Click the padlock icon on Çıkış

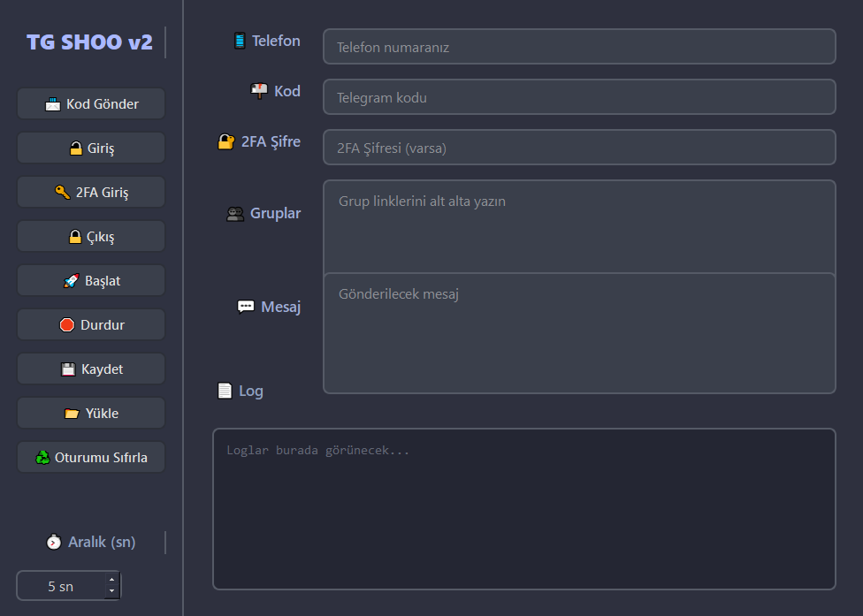click(x=75, y=237)
